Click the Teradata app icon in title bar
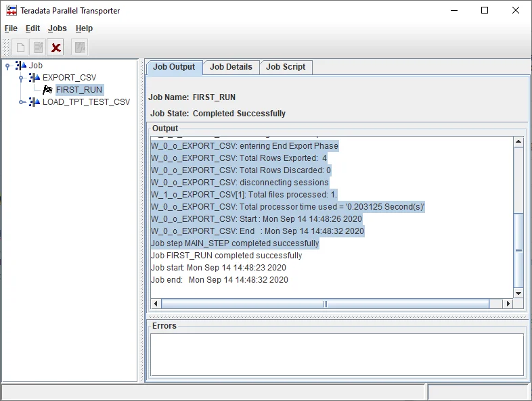 click(x=11, y=10)
